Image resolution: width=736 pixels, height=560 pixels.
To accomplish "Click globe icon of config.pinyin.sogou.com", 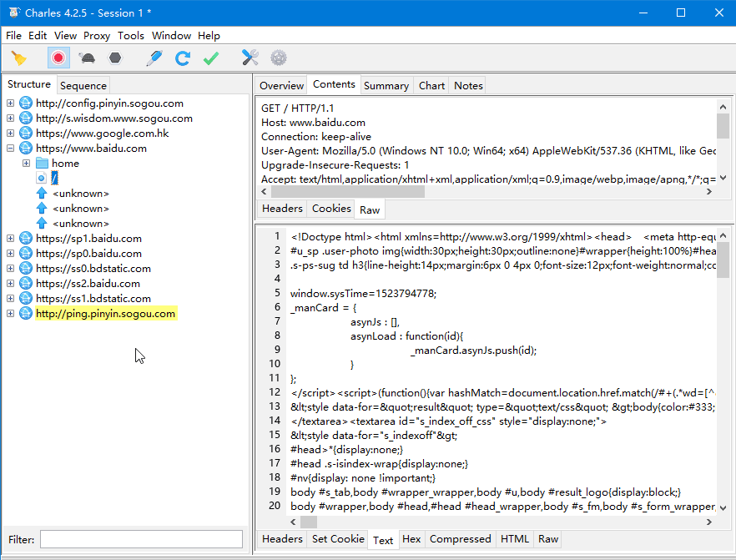I will click(x=26, y=103).
